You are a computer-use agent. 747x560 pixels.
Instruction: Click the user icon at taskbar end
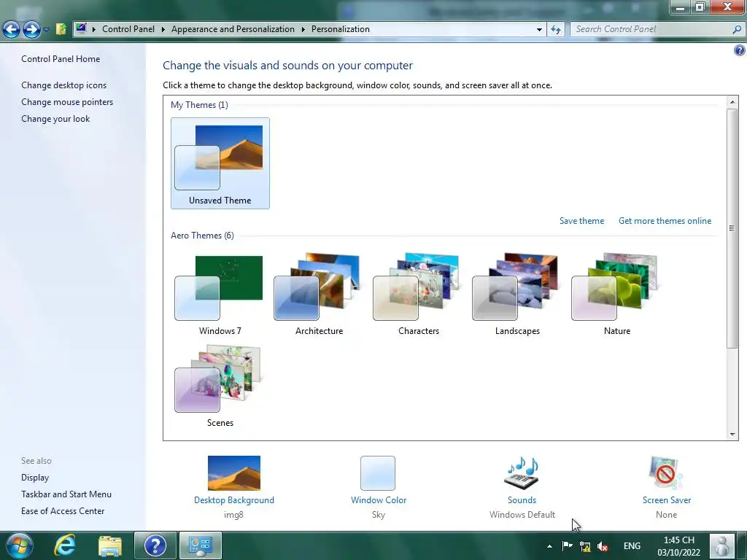point(722,545)
